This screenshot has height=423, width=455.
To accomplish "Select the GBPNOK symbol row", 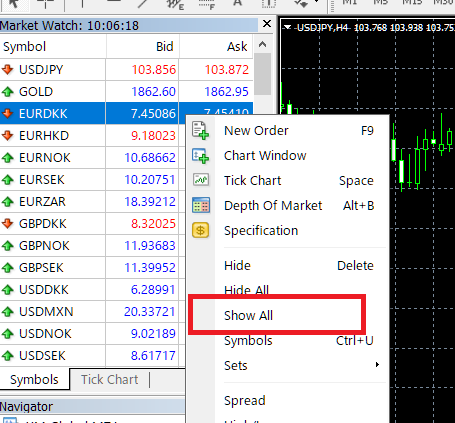I will (93, 246).
